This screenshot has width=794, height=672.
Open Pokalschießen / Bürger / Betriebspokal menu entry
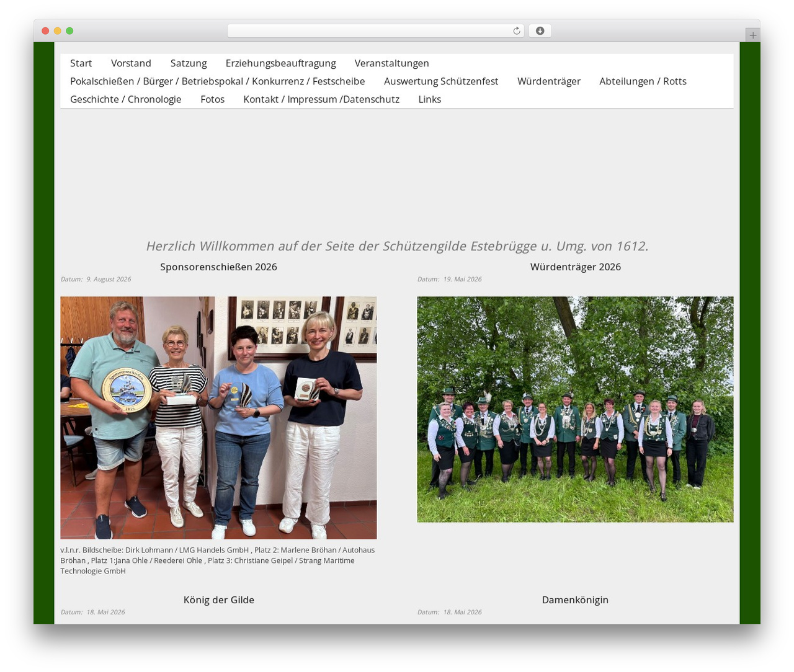pos(217,81)
